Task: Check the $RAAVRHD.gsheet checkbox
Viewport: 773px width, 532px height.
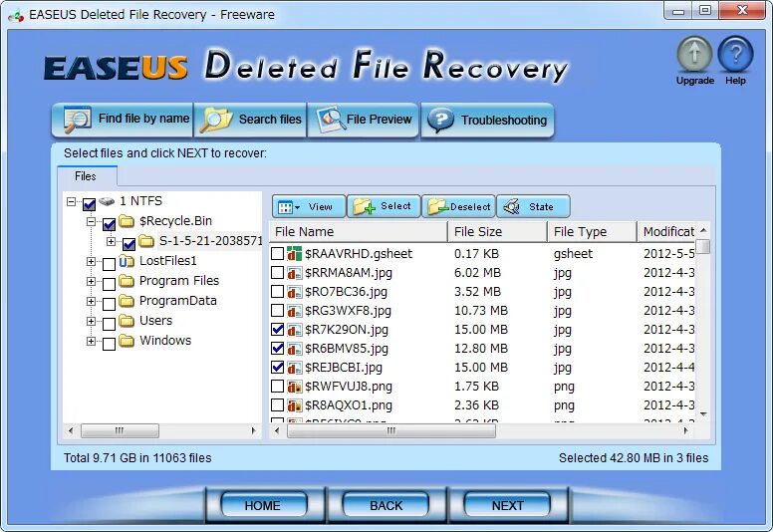Action: [x=278, y=253]
